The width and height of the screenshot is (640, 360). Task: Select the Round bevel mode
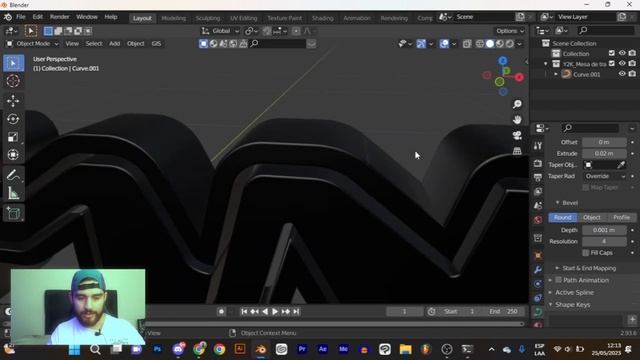[x=562, y=218]
